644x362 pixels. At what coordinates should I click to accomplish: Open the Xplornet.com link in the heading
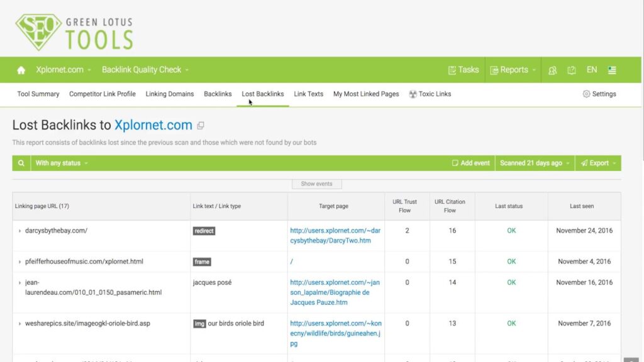click(153, 125)
